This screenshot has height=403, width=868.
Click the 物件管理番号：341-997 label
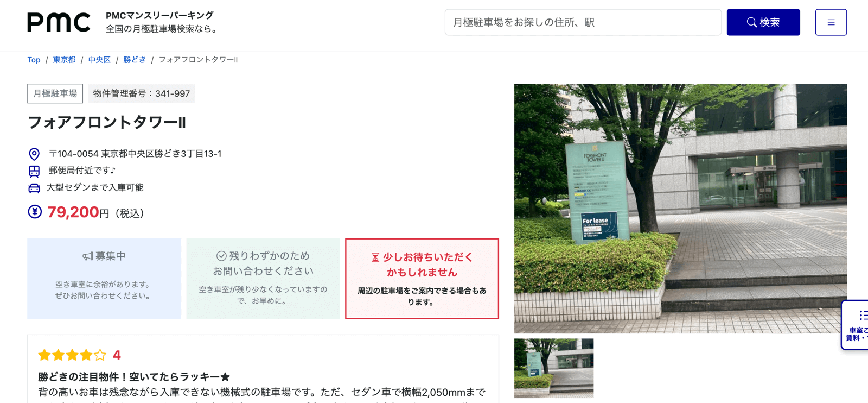pyautogui.click(x=142, y=93)
